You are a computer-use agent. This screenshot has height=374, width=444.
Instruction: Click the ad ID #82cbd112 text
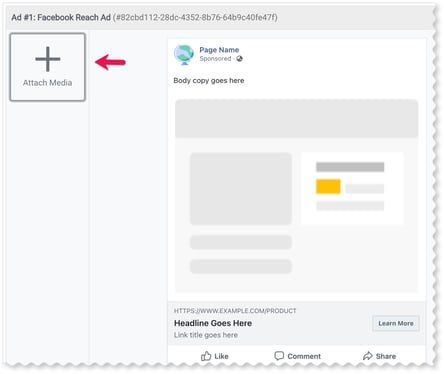tap(195, 17)
